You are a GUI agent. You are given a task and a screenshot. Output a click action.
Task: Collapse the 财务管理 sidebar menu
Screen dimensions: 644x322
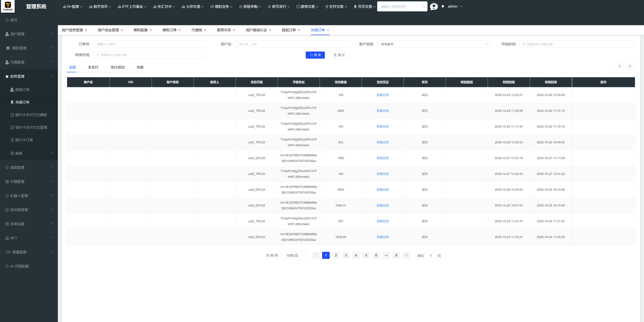29,76
